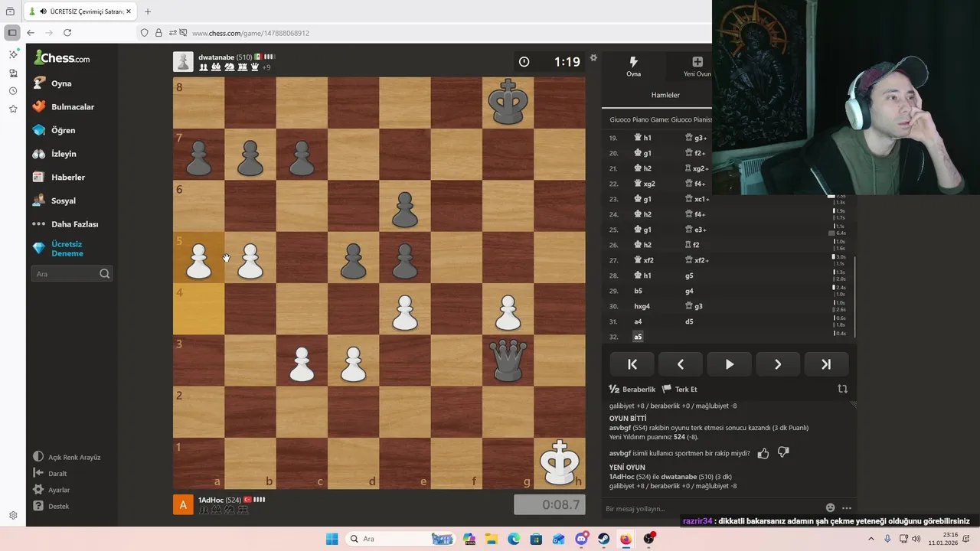Open OBS Studio from taskbar
The image size is (980, 551).
click(648, 539)
